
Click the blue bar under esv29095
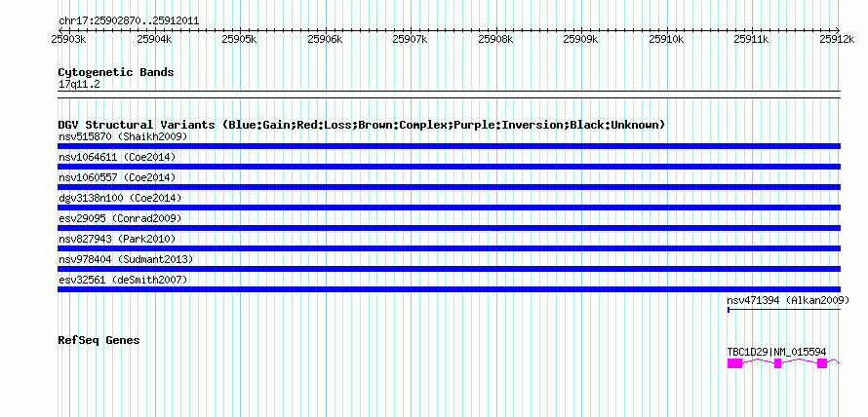(449, 228)
